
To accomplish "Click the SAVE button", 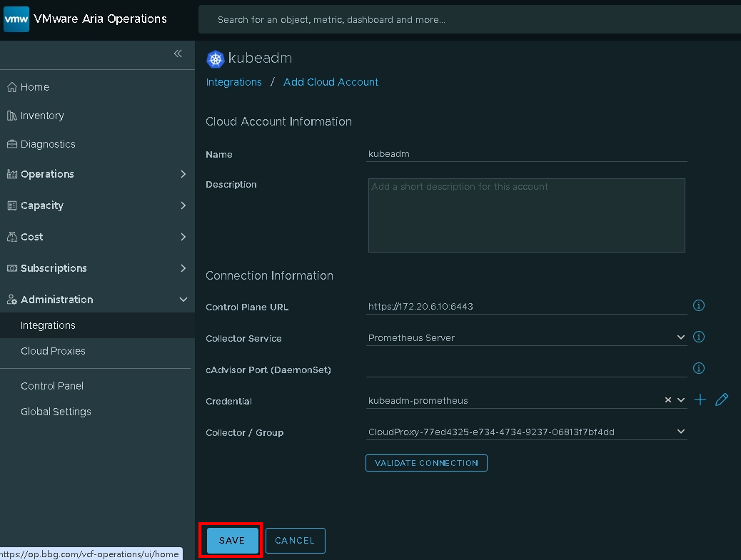I will [233, 540].
